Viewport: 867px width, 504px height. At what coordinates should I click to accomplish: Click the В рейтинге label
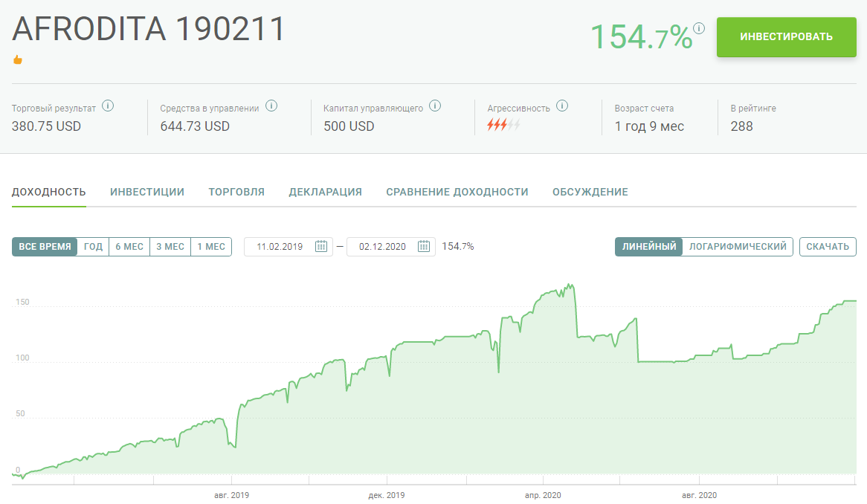(753, 109)
